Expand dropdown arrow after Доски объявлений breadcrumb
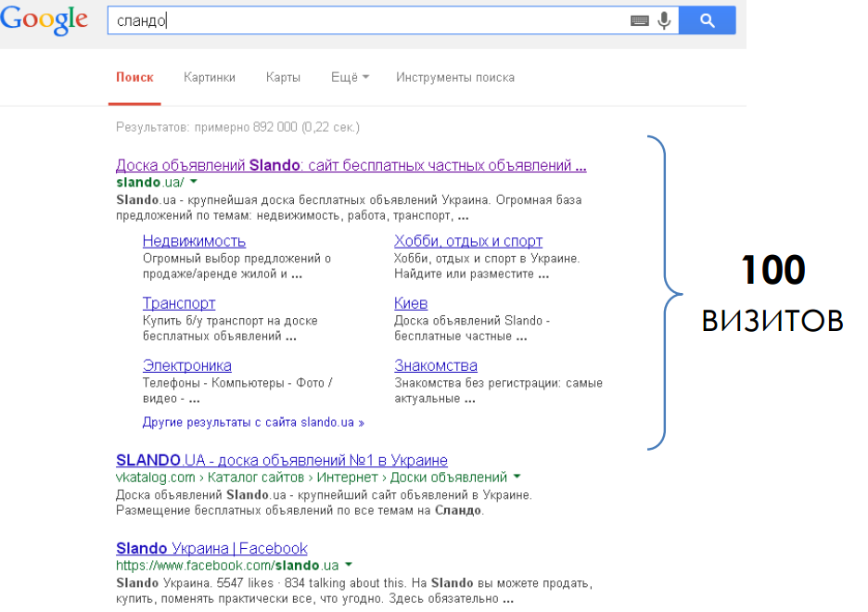This screenshot has height=612, width=868. point(517,476)
